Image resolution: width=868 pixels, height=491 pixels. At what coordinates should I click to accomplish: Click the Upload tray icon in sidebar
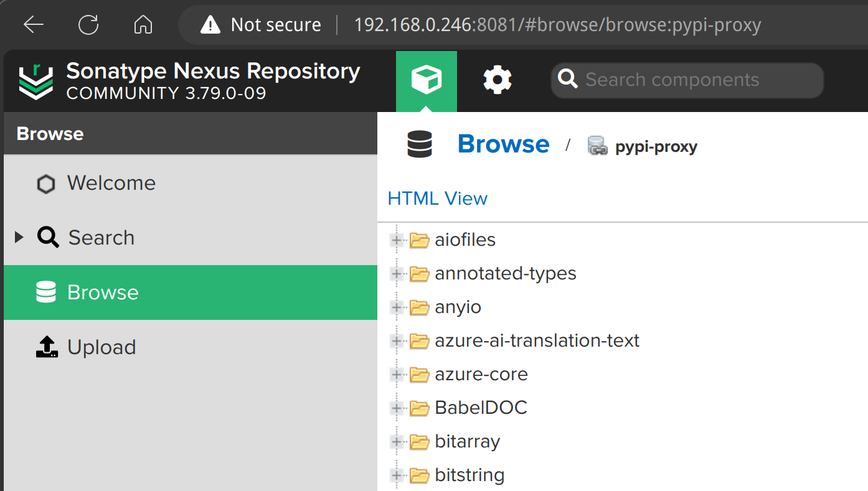coord(47,347)
